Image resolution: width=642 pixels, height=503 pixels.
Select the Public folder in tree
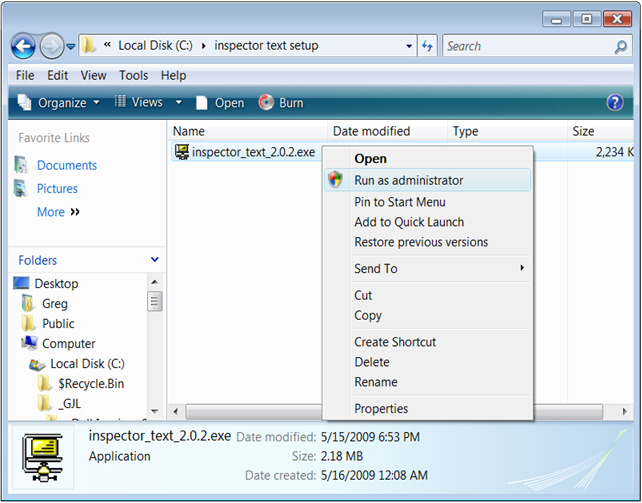click(x=59, y=324)
